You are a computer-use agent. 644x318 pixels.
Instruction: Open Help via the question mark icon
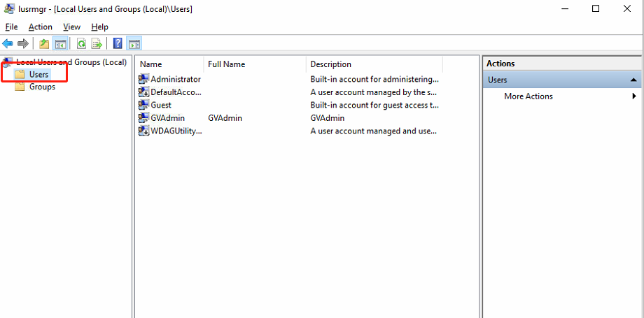click(x=118, y=43)
